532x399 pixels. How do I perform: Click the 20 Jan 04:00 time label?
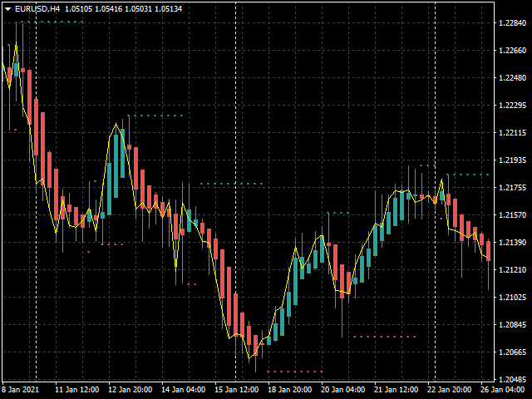343,389
